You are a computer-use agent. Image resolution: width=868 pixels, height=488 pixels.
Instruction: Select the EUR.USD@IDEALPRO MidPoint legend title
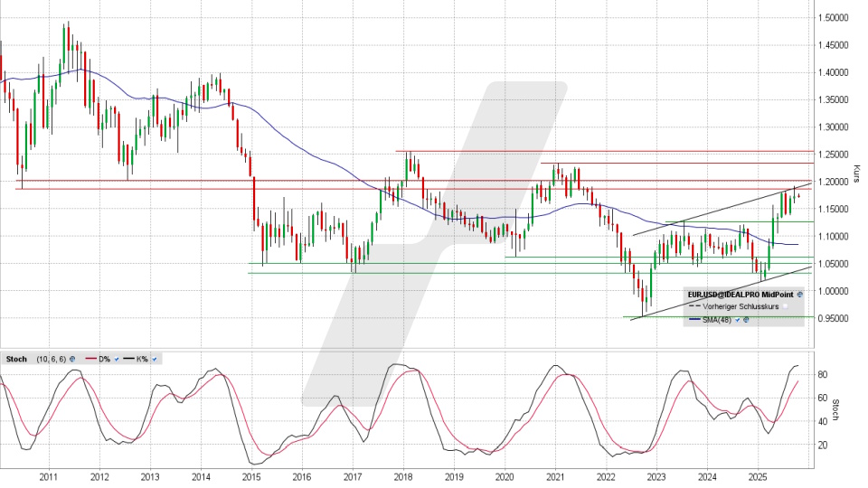740,295
